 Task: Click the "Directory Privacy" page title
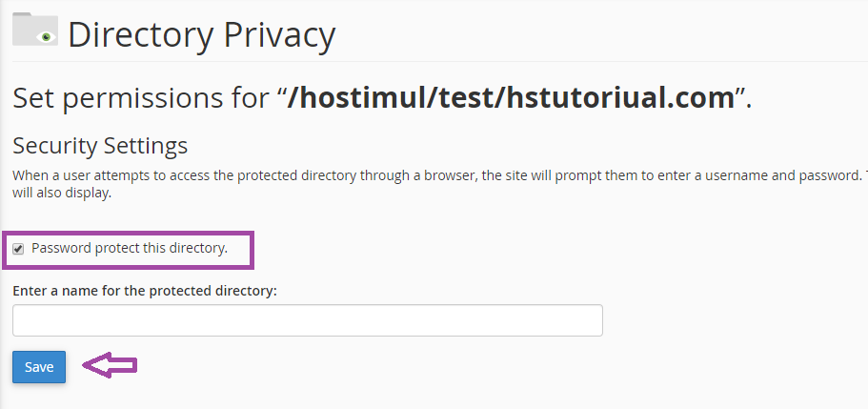[x=201, y=35]
